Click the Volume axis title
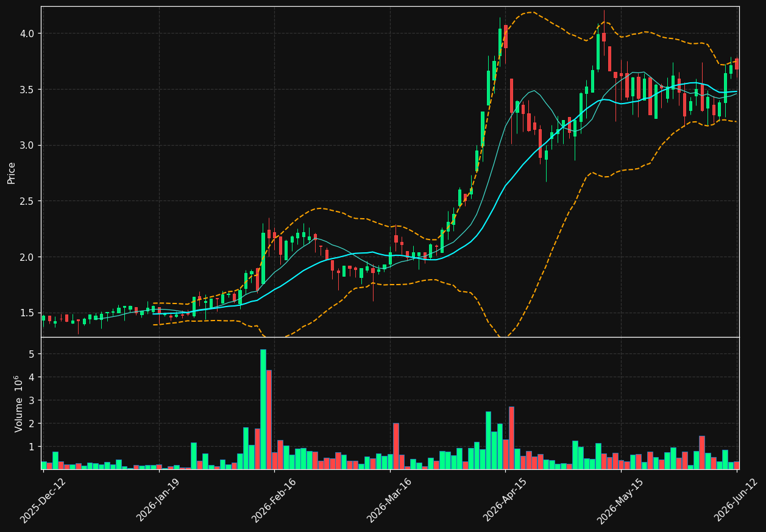 coord(19,403)
